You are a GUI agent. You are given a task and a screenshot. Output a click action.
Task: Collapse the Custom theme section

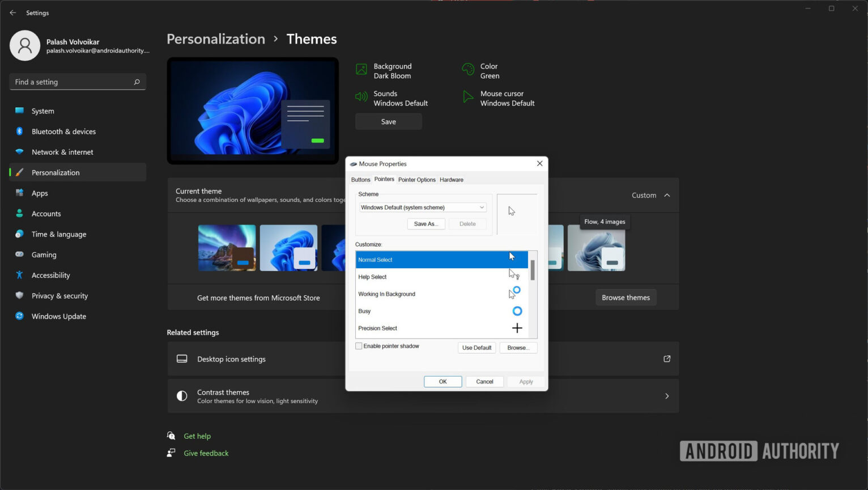point(666,195)
